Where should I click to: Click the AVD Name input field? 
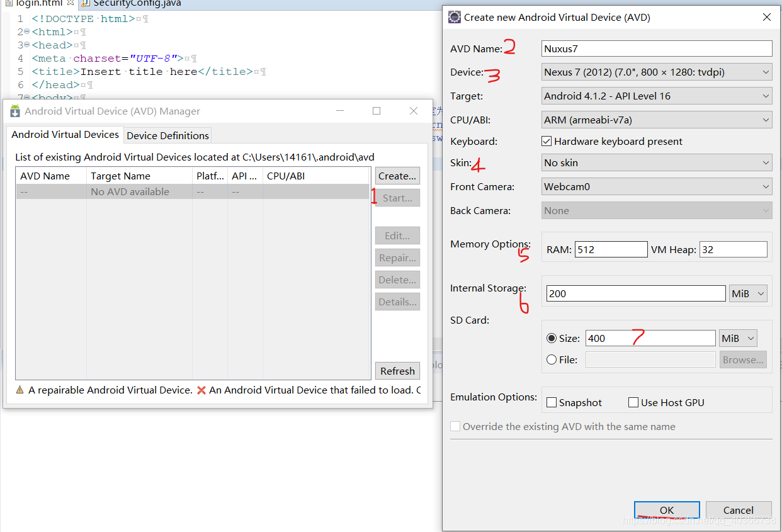(657, 48)
